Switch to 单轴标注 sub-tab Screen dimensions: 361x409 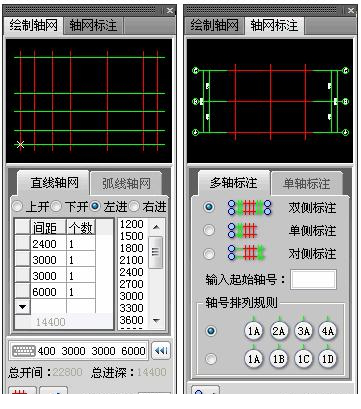[x=306, y=183]
